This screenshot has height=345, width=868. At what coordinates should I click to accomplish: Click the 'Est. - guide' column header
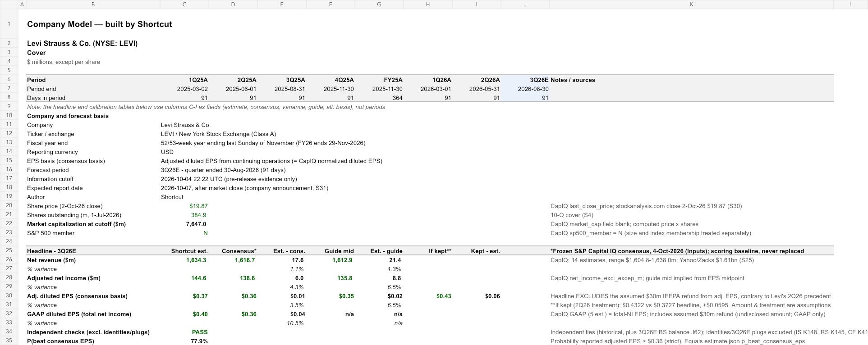[x=386, y=251]
